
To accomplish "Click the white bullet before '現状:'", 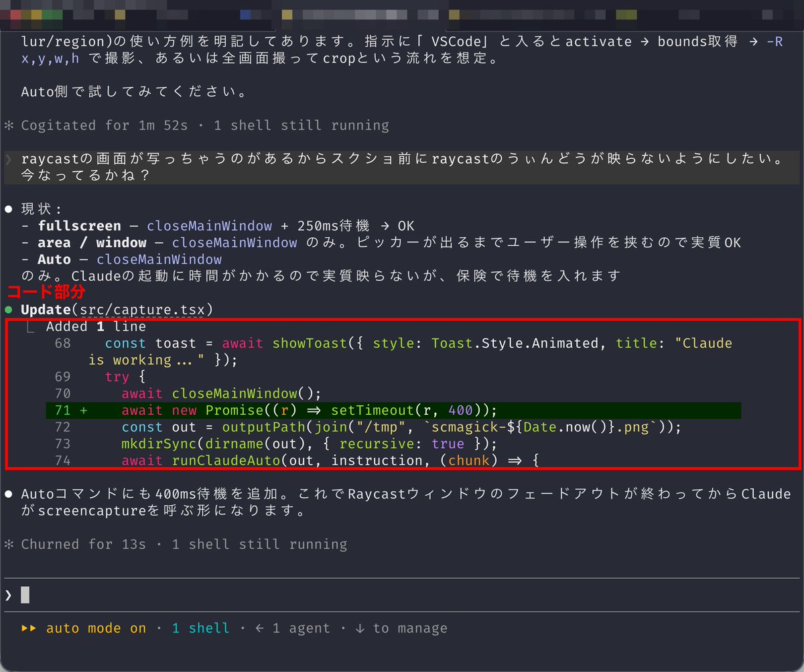I will click(9, 209).
